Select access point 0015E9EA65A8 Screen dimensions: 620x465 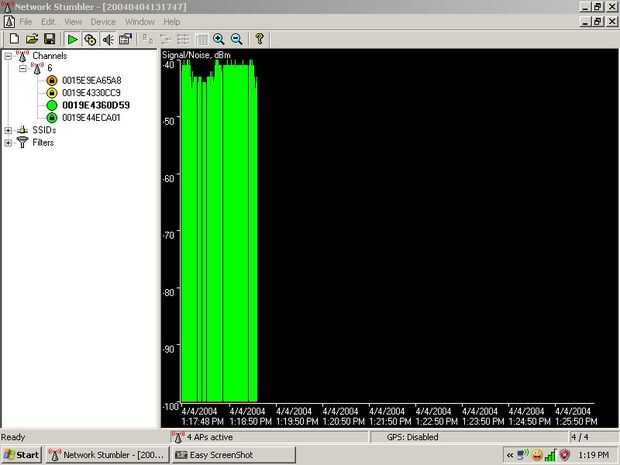click(92, 81)
